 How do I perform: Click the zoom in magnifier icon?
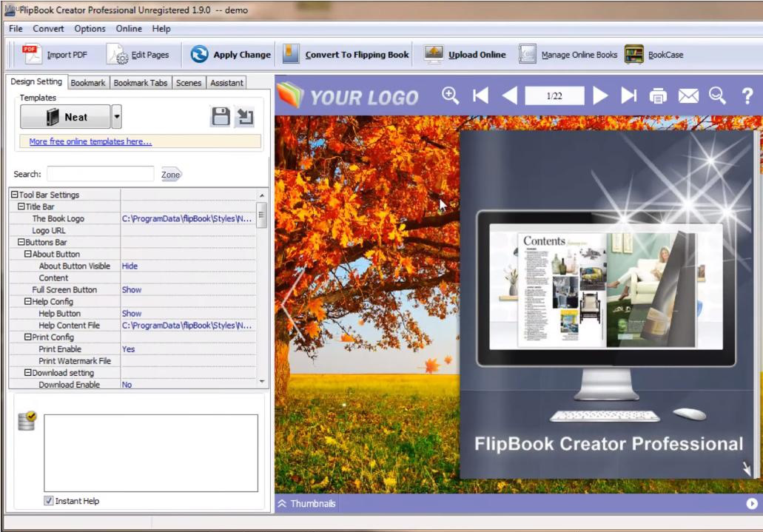coord(450,95)
